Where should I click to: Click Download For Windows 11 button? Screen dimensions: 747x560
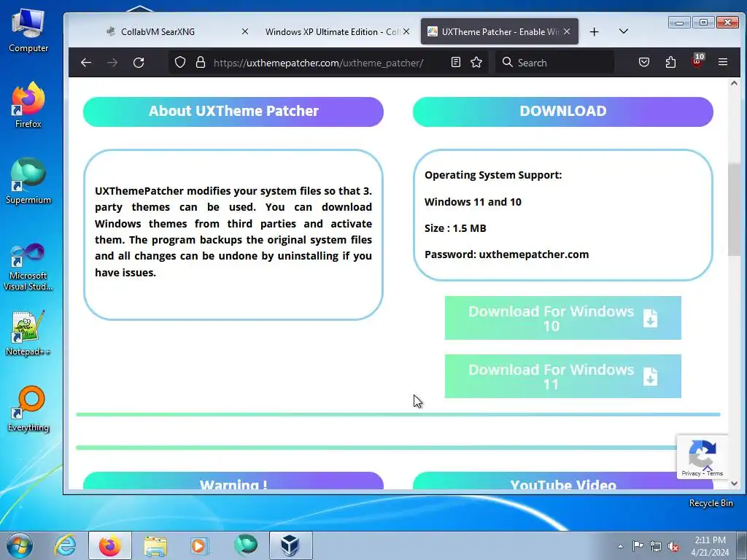[x=562, y=376]
